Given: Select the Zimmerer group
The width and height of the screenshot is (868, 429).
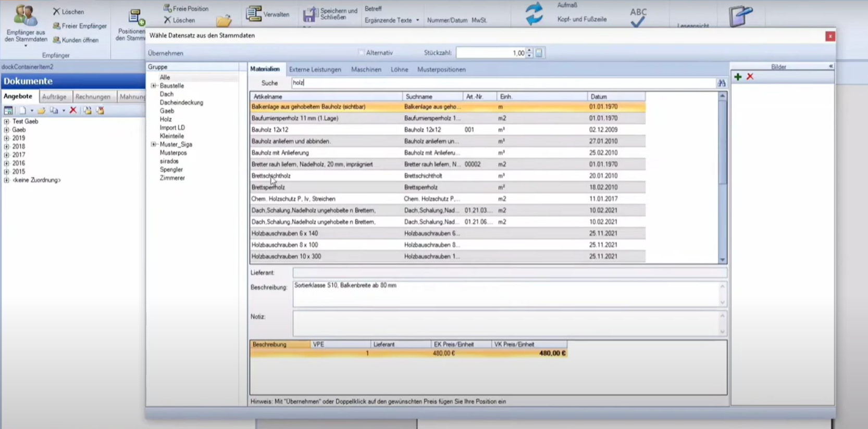Looking at the screenshot, I should [172, 178].
